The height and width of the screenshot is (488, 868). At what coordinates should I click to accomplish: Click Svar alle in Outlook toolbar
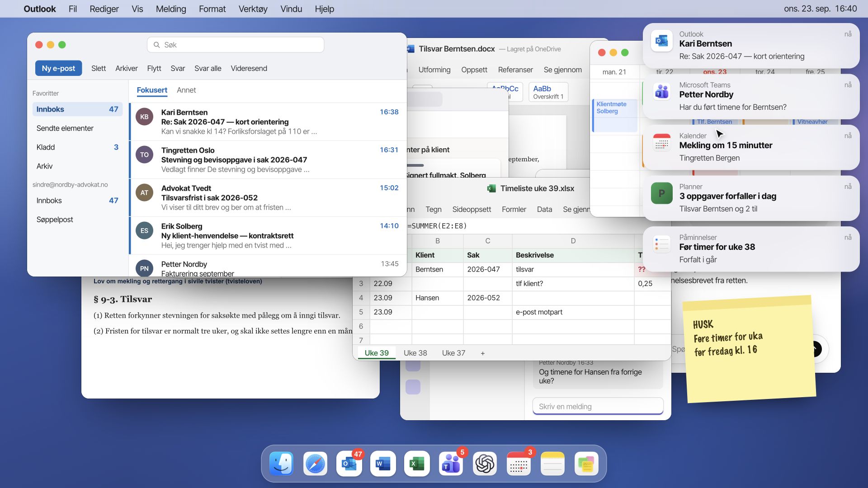[x=208, y=68]
